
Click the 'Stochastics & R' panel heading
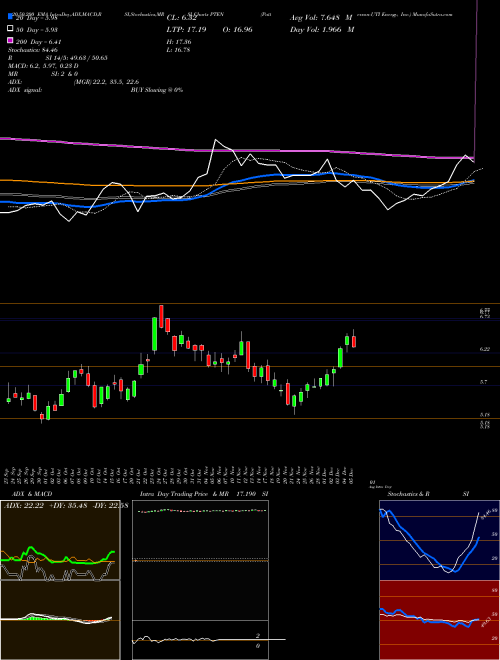[409, 494]
